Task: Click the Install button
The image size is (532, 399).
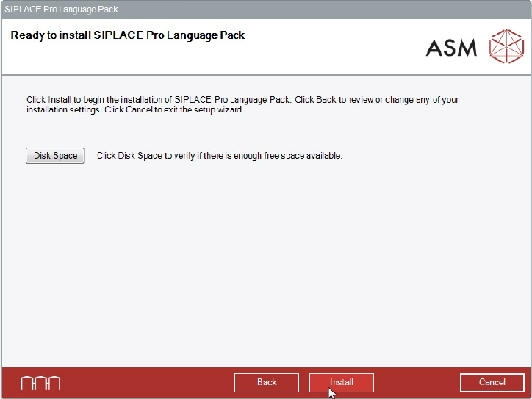Action: point(342,382)
